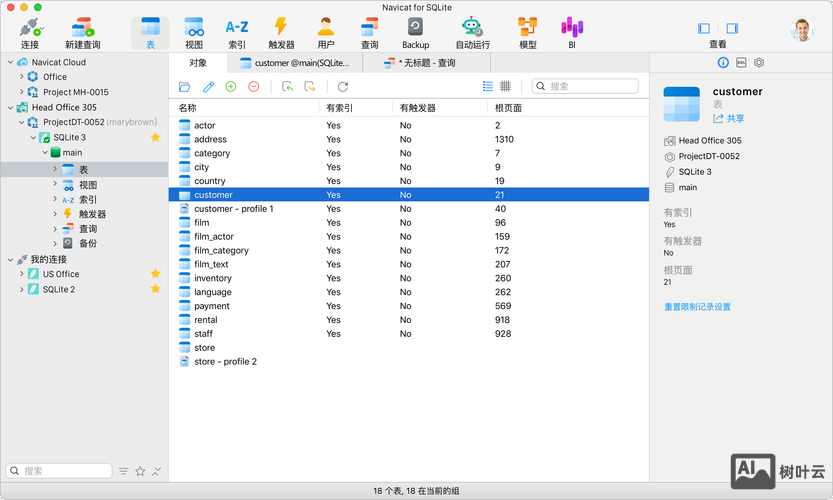833x500 pixels.
Task: Click the export wizard icon
Action: pos(310,87)
